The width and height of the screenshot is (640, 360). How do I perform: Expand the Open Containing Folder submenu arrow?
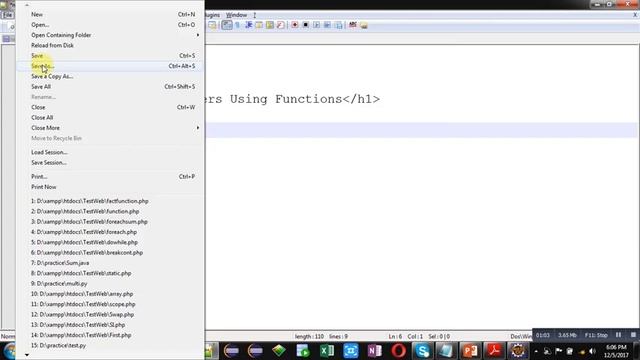coord(198,35)
